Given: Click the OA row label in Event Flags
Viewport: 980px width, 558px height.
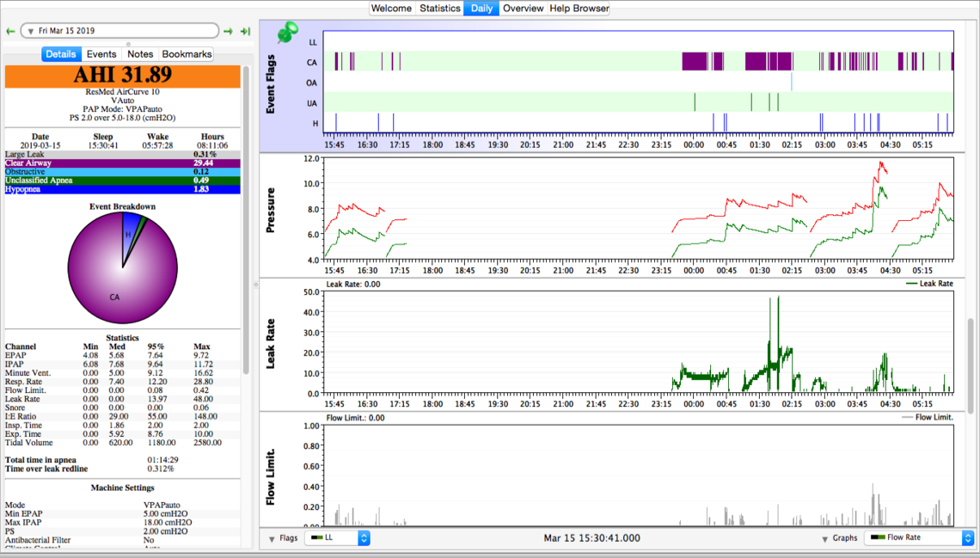Looking at the screenshot, I should coord(312,83).
